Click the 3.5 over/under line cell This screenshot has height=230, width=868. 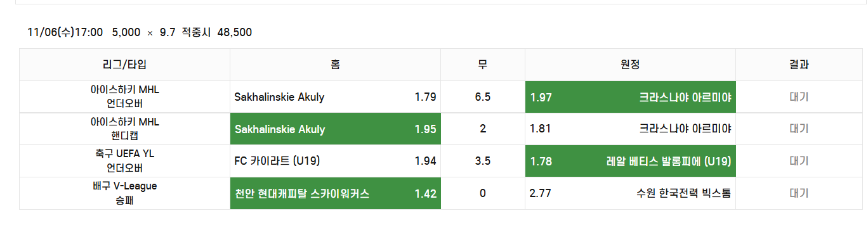pos(483,161)
